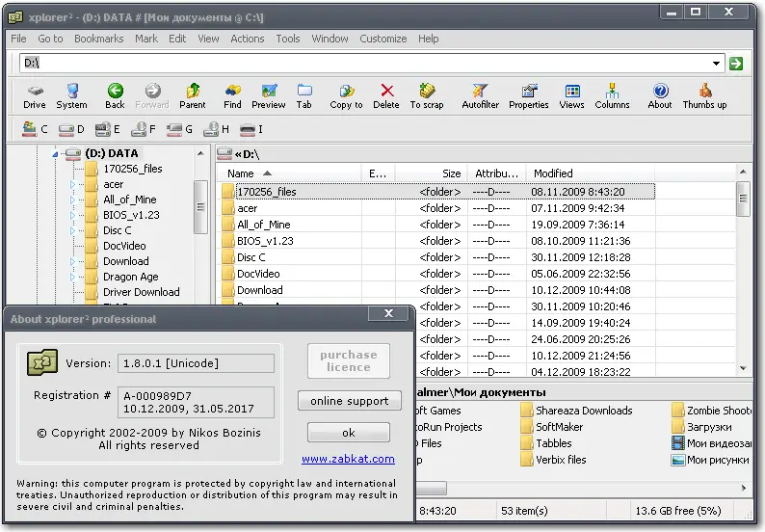Click the purchase licence button
Image resolution: width=765 pixels, height=532 pixels.
[349, 360]
